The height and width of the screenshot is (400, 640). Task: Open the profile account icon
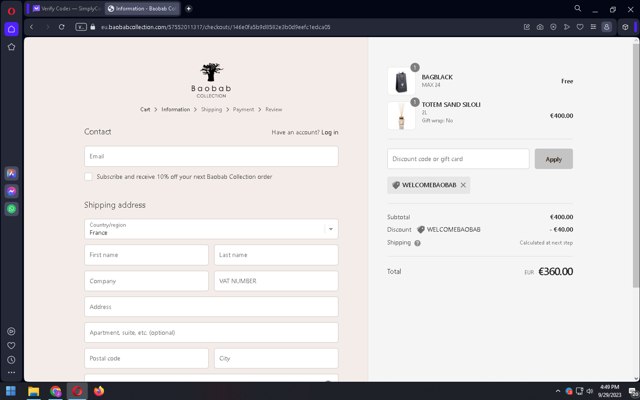pos(607,27)
